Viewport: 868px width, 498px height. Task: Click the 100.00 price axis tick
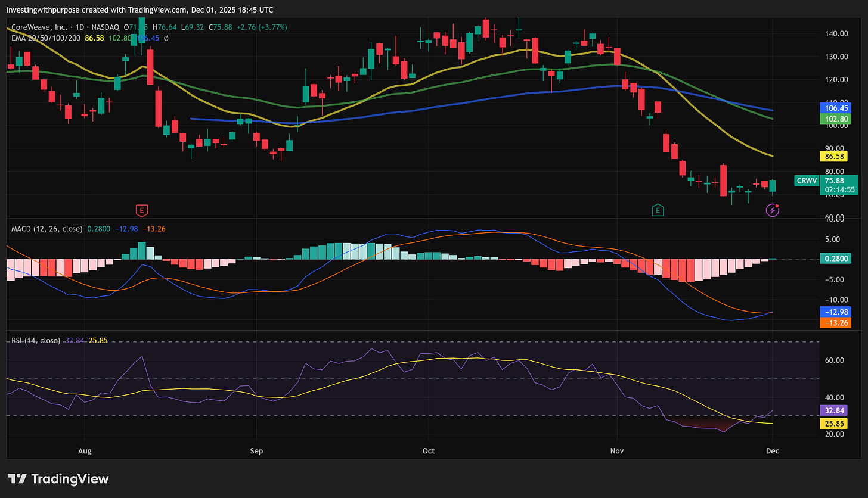[x=837, y=126]
